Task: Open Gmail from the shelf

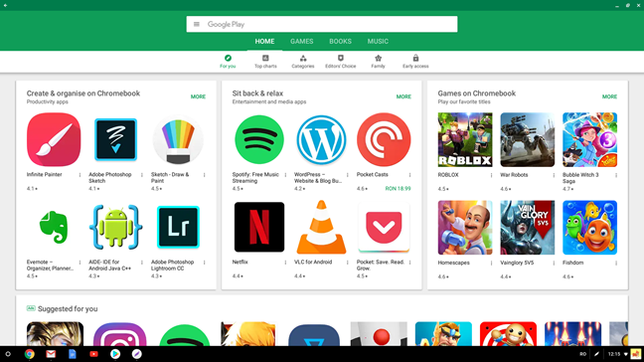Action: pos(51,354)
